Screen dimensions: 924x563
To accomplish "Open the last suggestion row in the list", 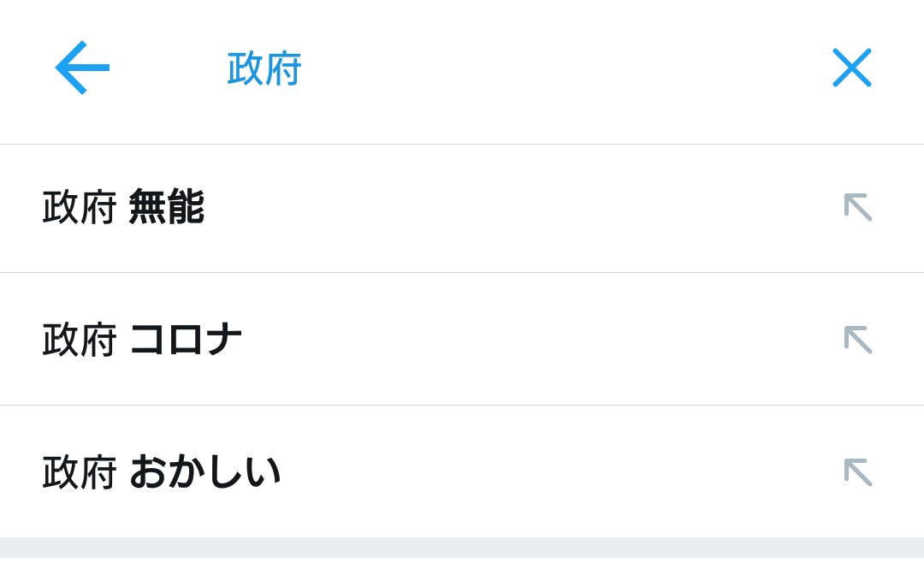I will [x=462, y=471].
